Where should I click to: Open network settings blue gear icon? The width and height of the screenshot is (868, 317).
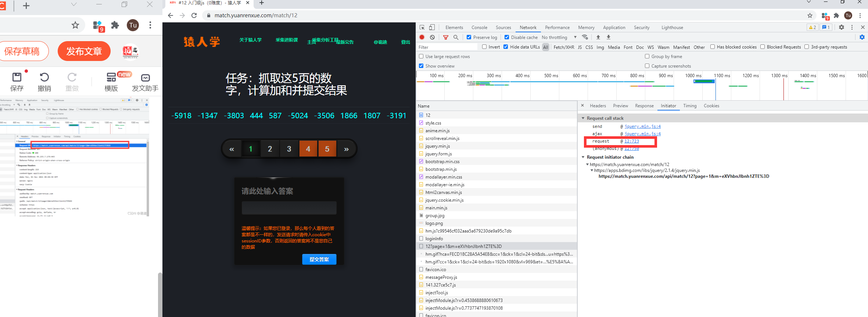point(862,37)
